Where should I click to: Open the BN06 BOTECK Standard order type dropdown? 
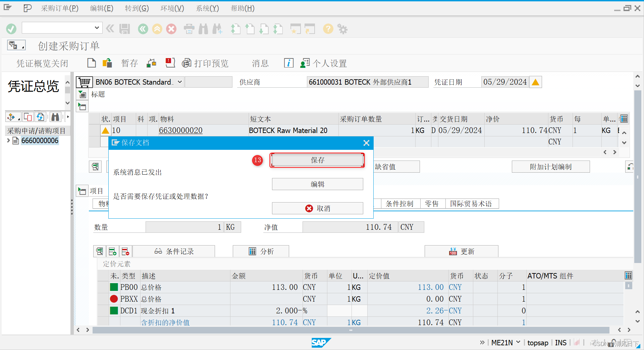click(180, 82)
